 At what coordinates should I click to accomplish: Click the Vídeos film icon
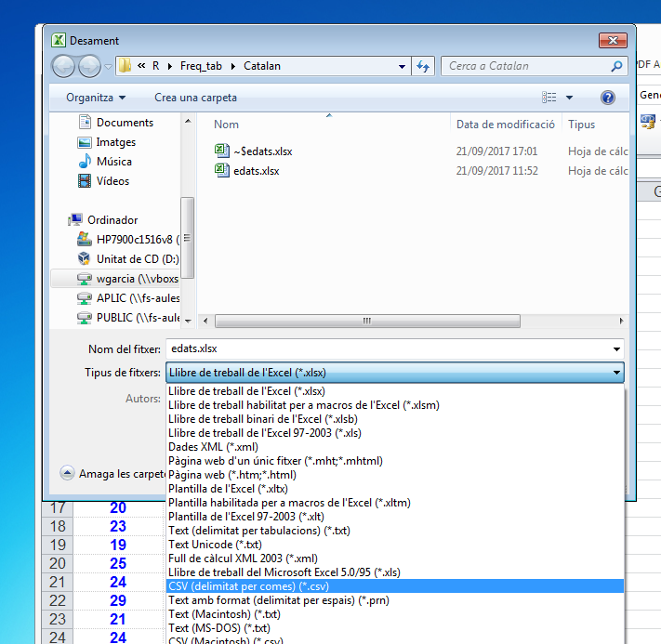click(x=85, y=181)
